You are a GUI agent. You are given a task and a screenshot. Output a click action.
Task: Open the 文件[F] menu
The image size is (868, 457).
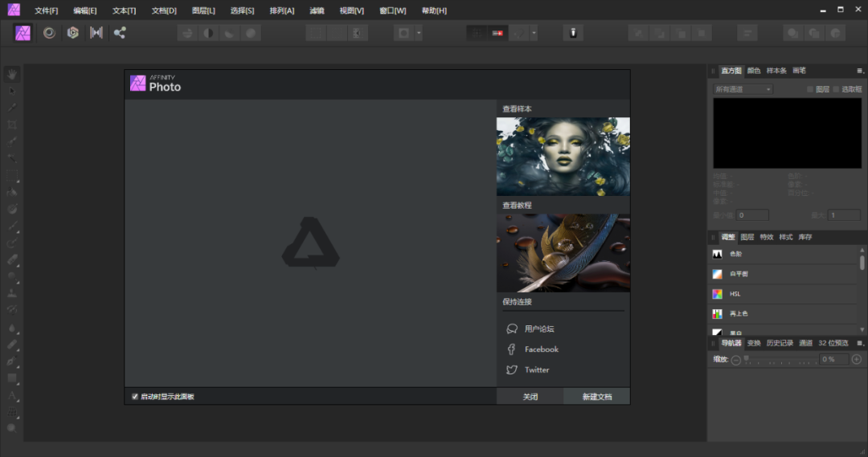(46, 10)
